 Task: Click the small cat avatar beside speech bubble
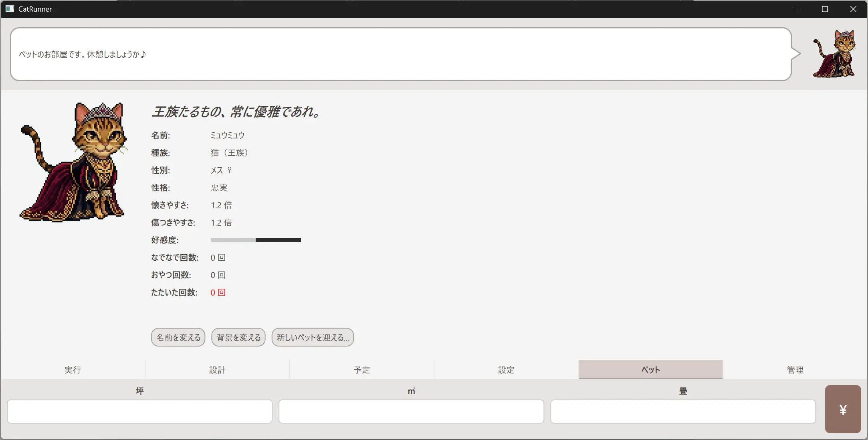835,54
